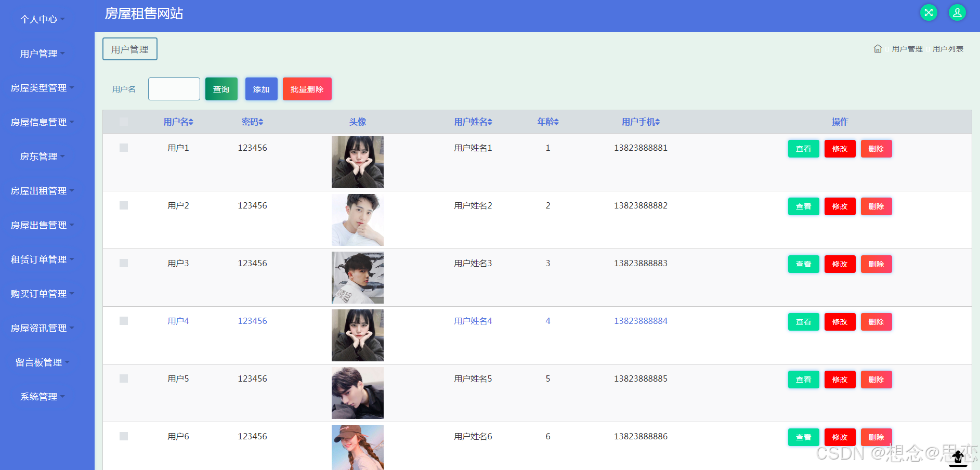The height and width of the screenshot is (470, 980).
Task: Edit 用户2 with the 修改 button
Action: [x=840, y=206]
